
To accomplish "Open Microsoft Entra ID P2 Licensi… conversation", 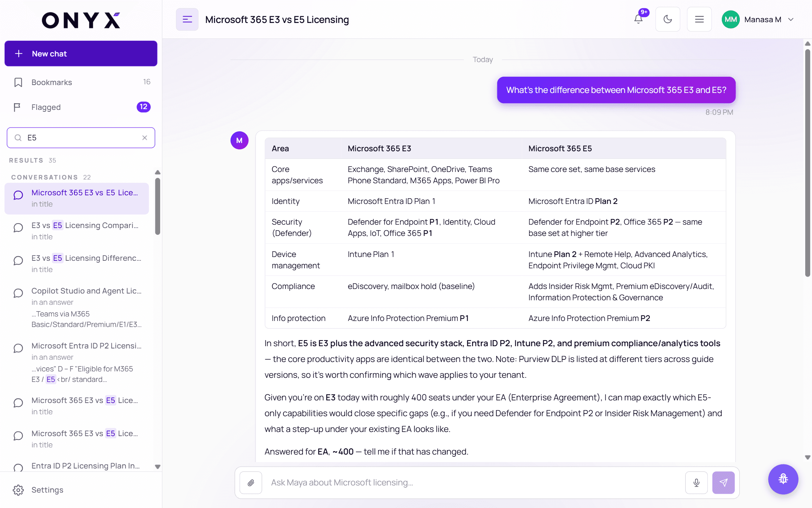I will (x=77, y=362).
